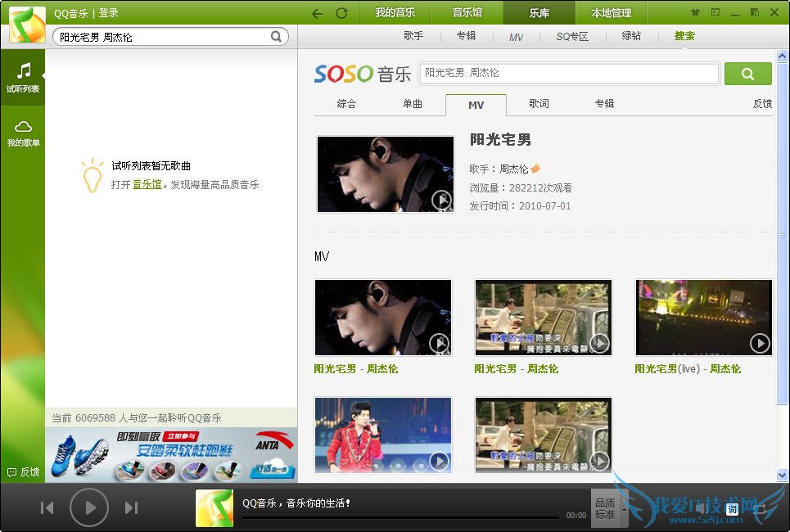The width and height of the screenshot is (790, 532).
Task: Open MV sub-navigation item in top bar
Action: coord(516,37)
